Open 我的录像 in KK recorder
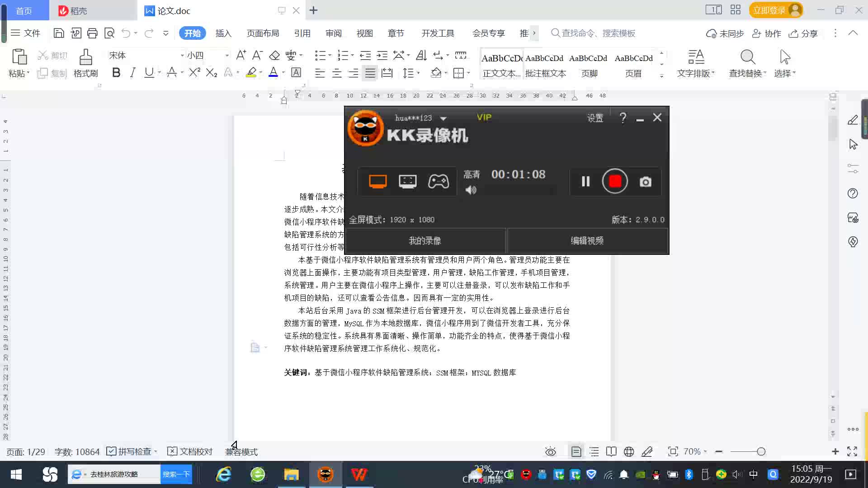 425,241
